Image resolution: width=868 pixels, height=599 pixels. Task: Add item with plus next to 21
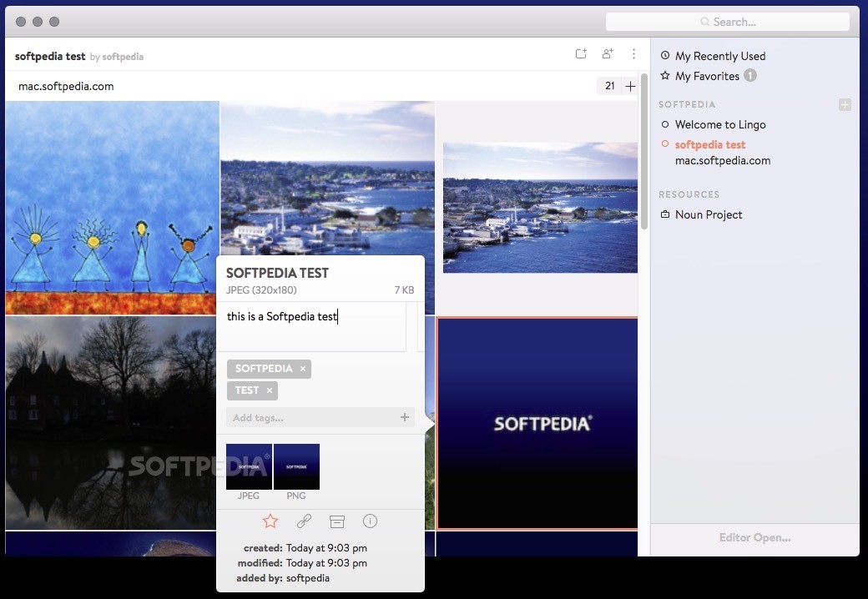click(x=630, y=86)
